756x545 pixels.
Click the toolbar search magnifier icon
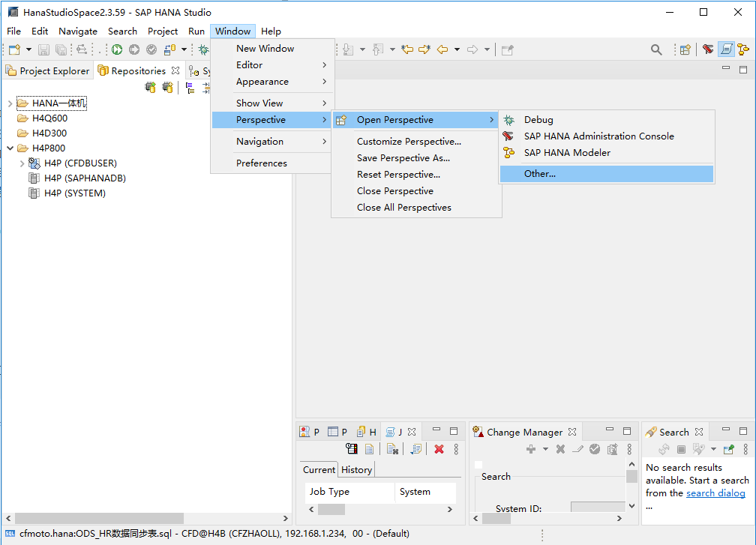click(x=656, y=49)
